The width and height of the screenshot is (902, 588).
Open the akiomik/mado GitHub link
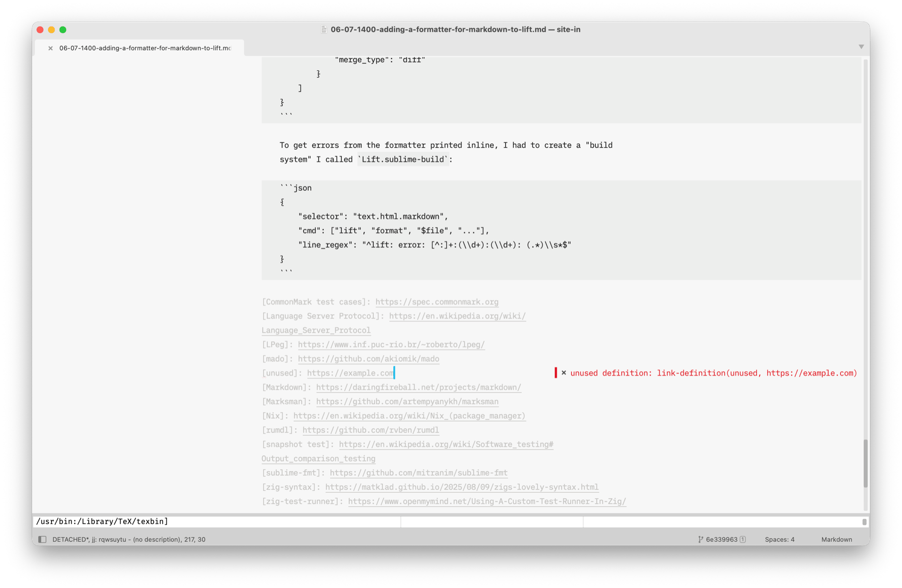(x=368, y=359)
